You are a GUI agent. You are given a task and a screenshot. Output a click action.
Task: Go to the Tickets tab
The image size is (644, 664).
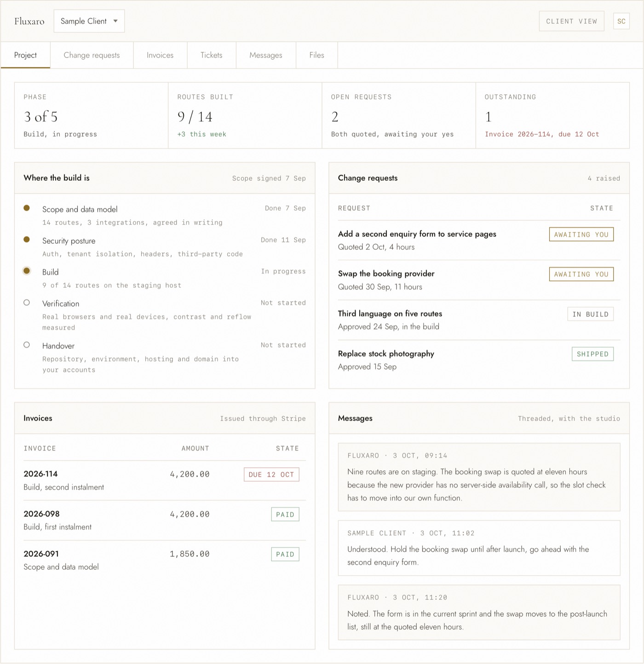coord(212,55)
